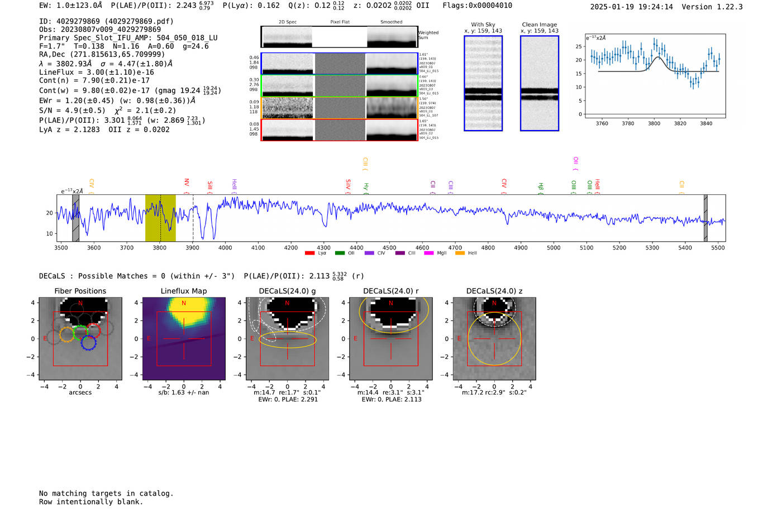Click the S/N = 4.9(±0.5) line
This screenshot has height=532, width=782.
[x=107, y=111]
